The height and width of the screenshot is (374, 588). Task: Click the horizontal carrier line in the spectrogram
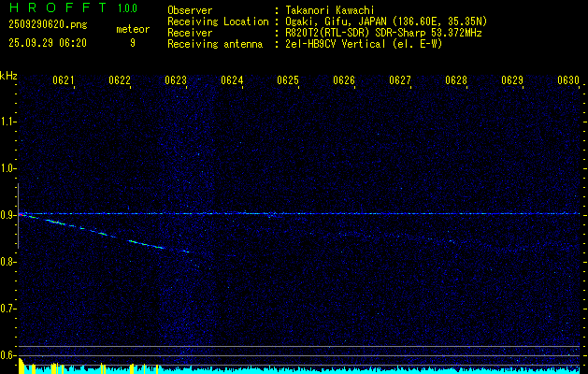[x=374, y=214]
